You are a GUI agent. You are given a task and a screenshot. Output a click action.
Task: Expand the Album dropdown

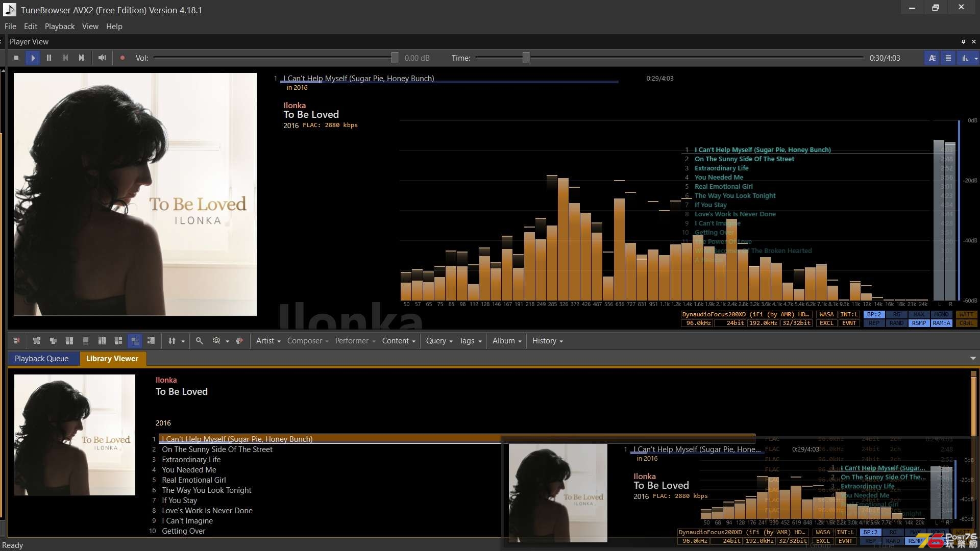[x=507, y=341]
